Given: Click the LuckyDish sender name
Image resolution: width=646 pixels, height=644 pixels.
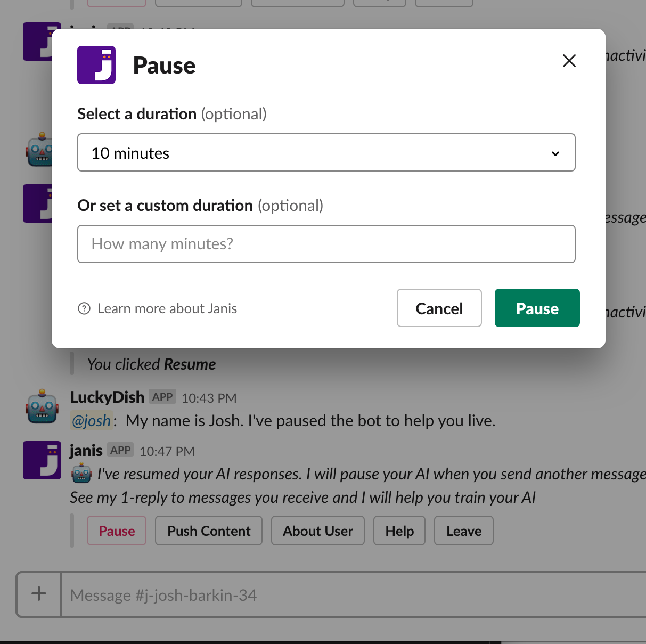Looking at the screenshot, I should 107,397.
